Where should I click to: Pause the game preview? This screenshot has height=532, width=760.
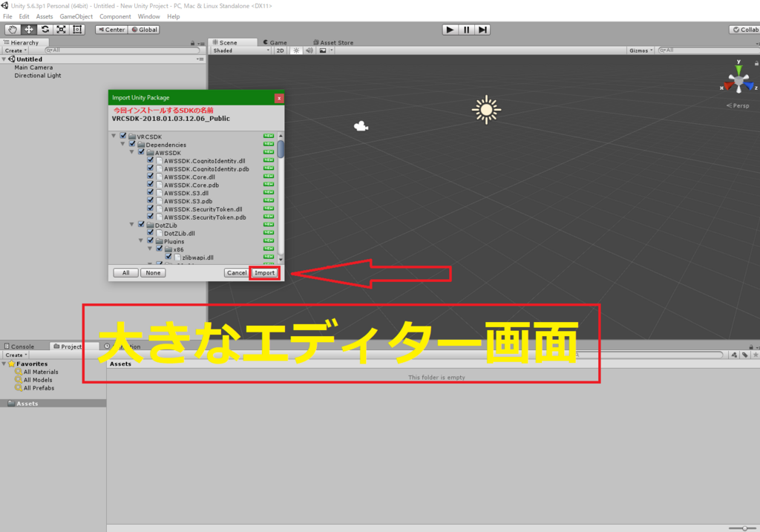(x=466, y=30)
